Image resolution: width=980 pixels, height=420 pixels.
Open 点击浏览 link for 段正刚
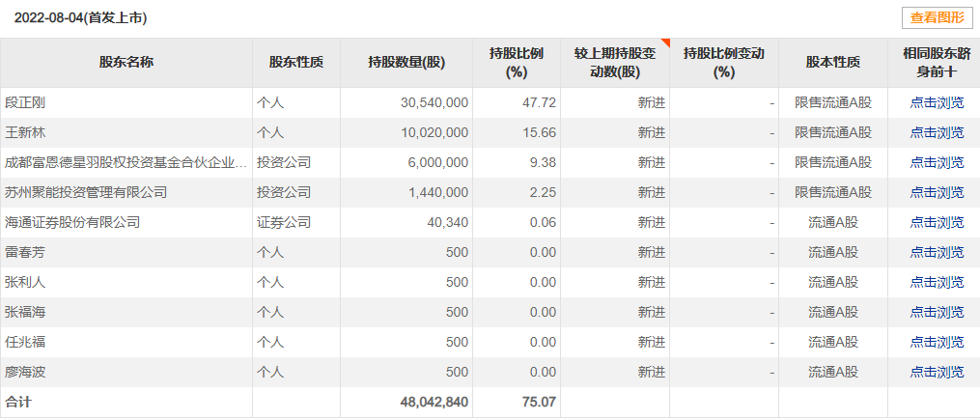coord(937,102)
